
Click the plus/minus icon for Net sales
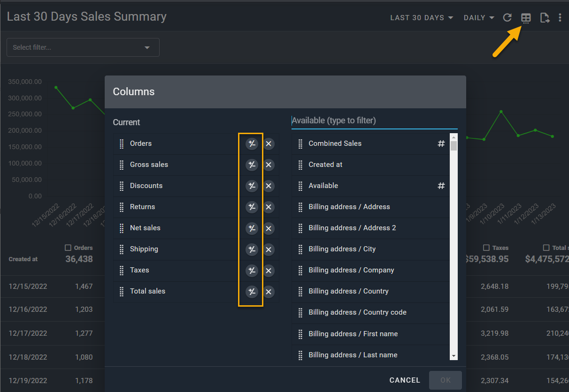(252, 228)
